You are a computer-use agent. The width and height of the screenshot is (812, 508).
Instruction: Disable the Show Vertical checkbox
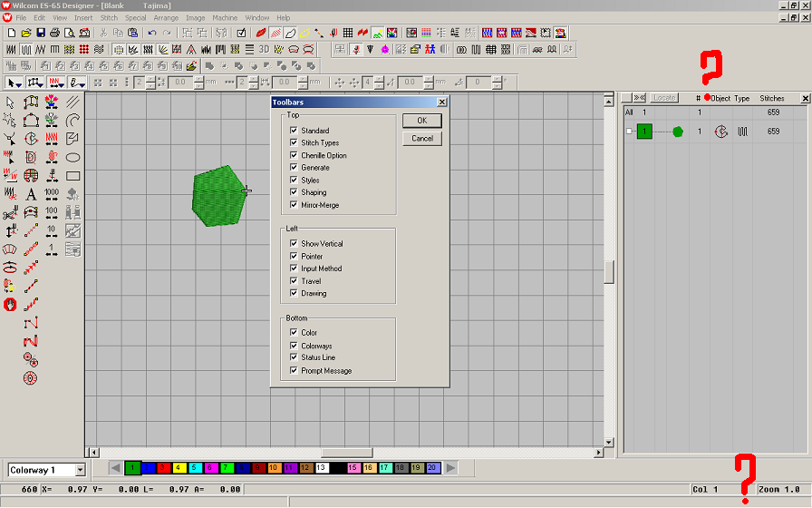294,244
